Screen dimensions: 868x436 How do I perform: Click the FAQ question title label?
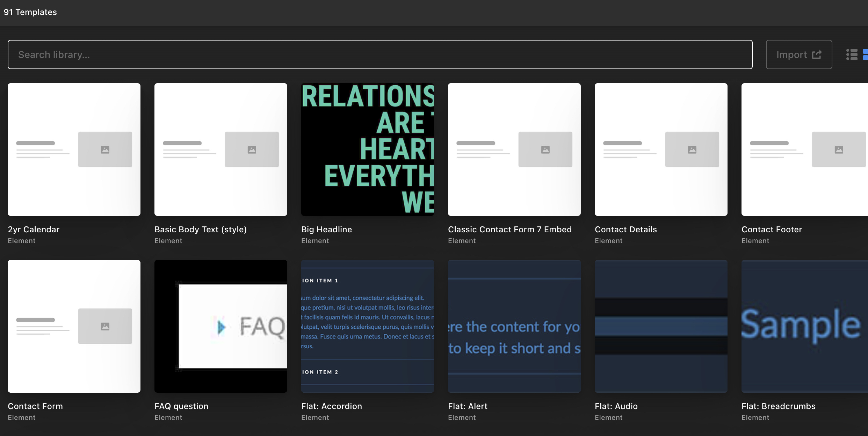tap(181, 406)
